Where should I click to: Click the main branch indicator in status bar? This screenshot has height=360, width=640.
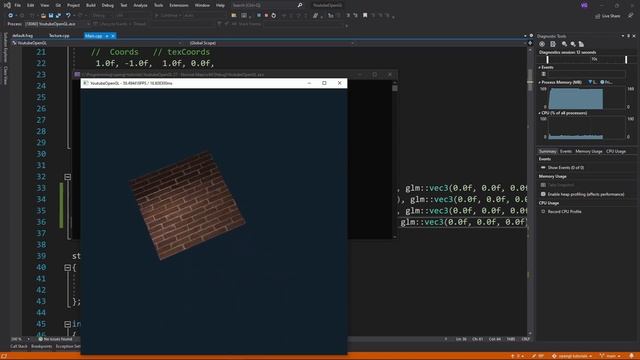click(610, 356)
